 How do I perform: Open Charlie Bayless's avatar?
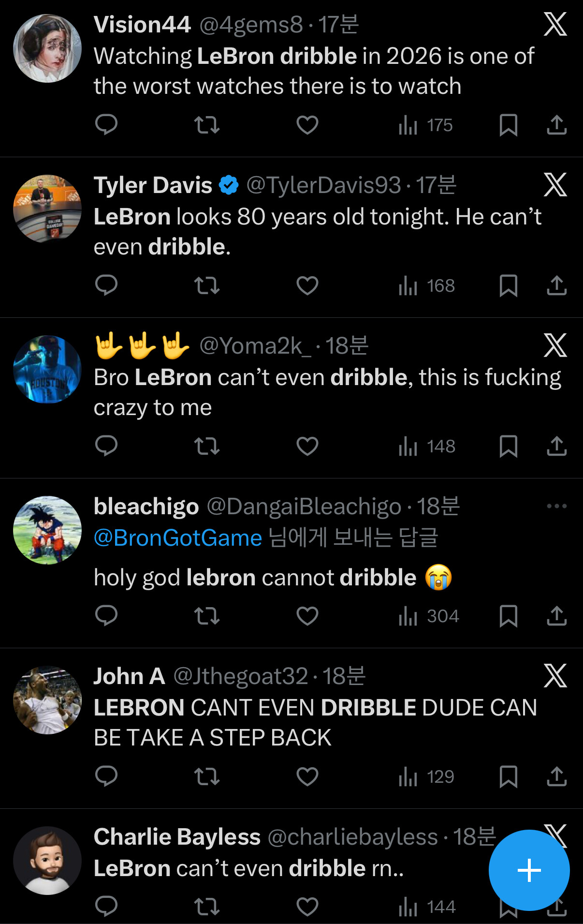tap(47, 861)
